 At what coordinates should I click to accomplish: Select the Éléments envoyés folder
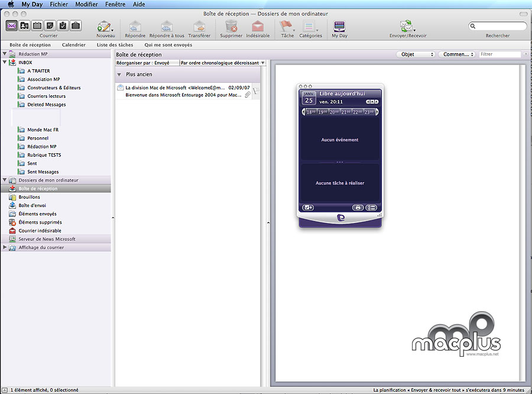pos(37,214)
